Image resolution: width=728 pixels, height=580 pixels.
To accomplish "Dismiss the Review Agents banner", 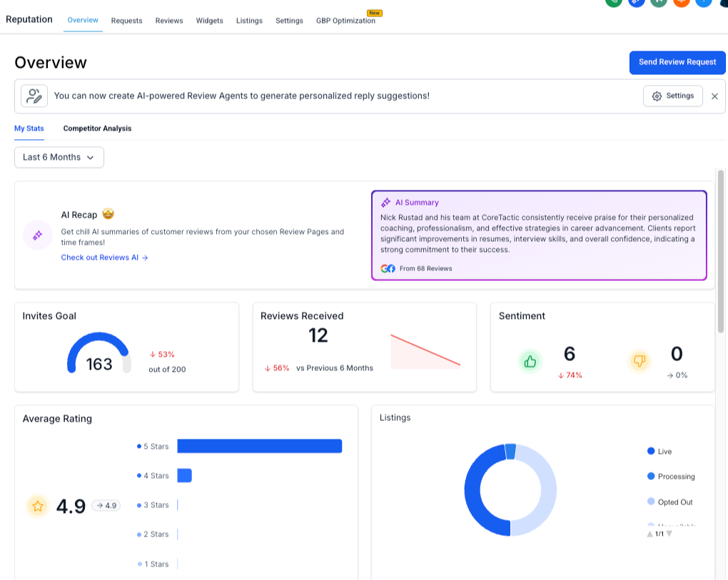I will (x=714, y=96).
